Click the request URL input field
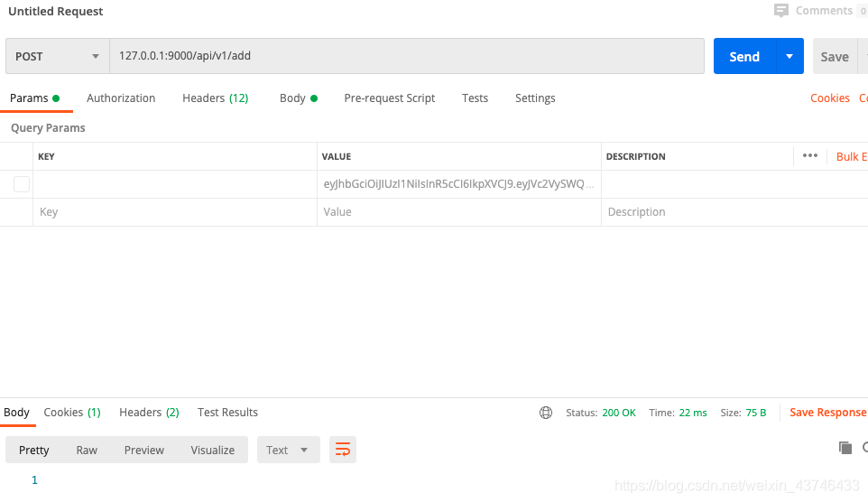The height and width of the screenshot is (502, 868). (x=406, y=56)
